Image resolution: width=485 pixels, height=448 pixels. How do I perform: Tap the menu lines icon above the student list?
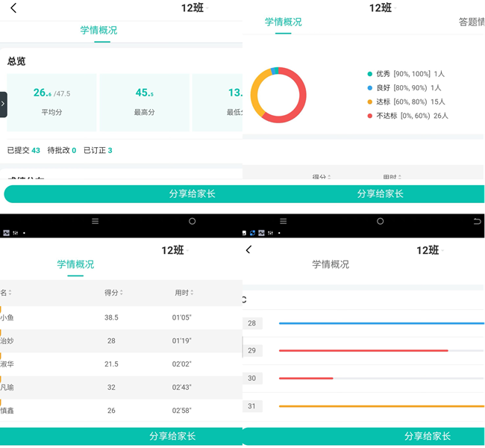(x=95, y=221)
